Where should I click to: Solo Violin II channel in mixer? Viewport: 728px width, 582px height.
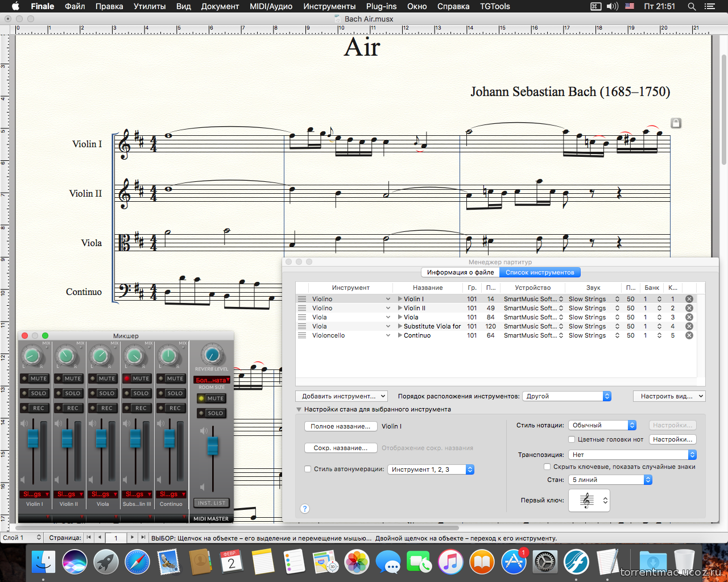pos(69,393)
